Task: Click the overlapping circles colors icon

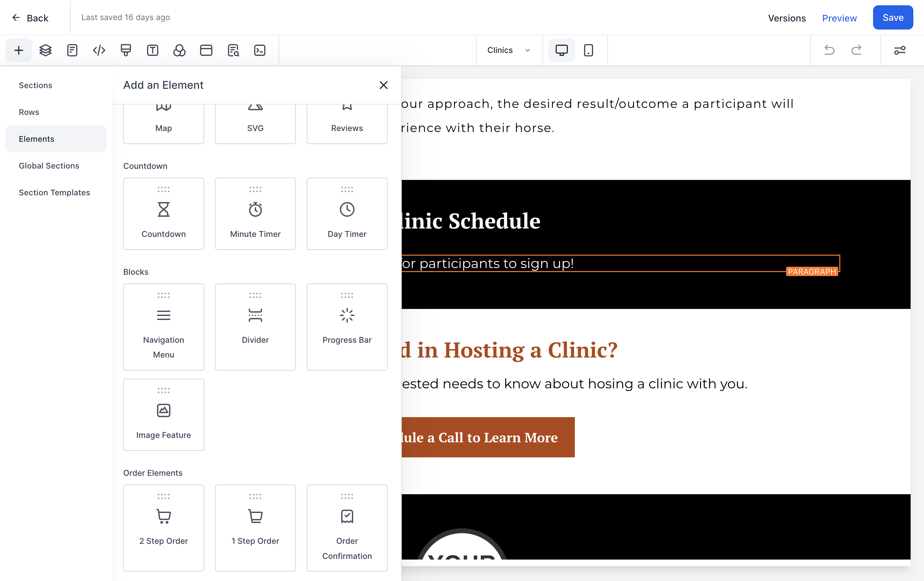Action: pos(179,50)
